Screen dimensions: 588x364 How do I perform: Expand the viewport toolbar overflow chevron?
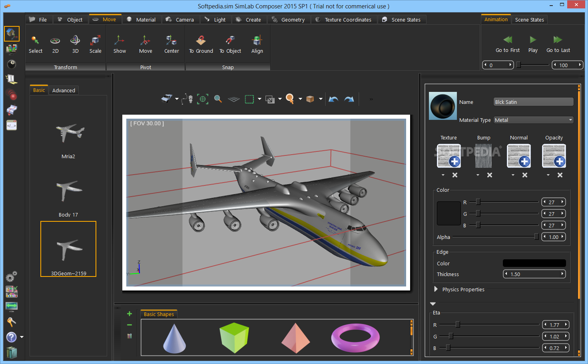[x=371, y=99]
